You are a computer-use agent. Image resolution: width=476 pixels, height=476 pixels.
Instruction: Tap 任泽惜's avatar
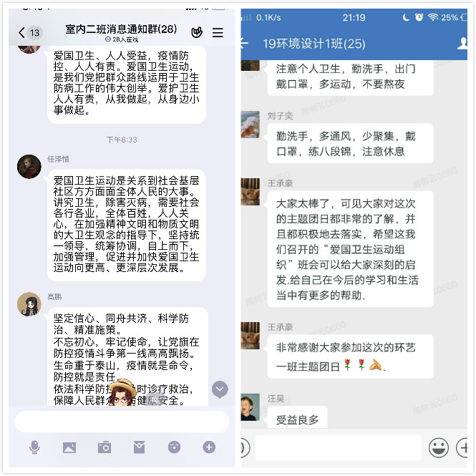29,166
